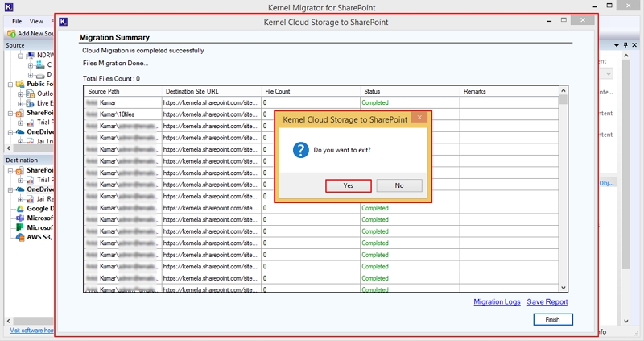Select the NDRW computer icon in Source tree
Image resolution: width=644 pixels, height=341 pixels.
click(31, 55)
